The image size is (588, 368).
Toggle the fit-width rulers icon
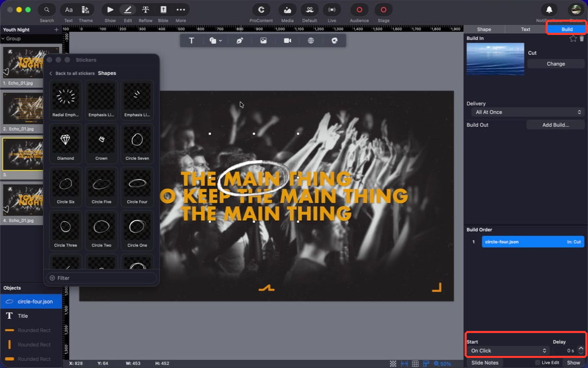pyautogui.click(x=404, y=364)
